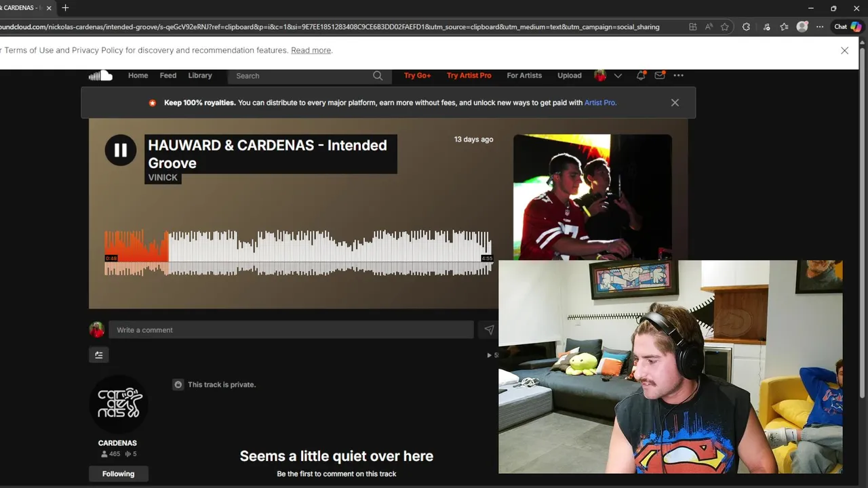Click the tracks count 5
The height and width of the screenshot is (488, 868).
click(132, 454)
